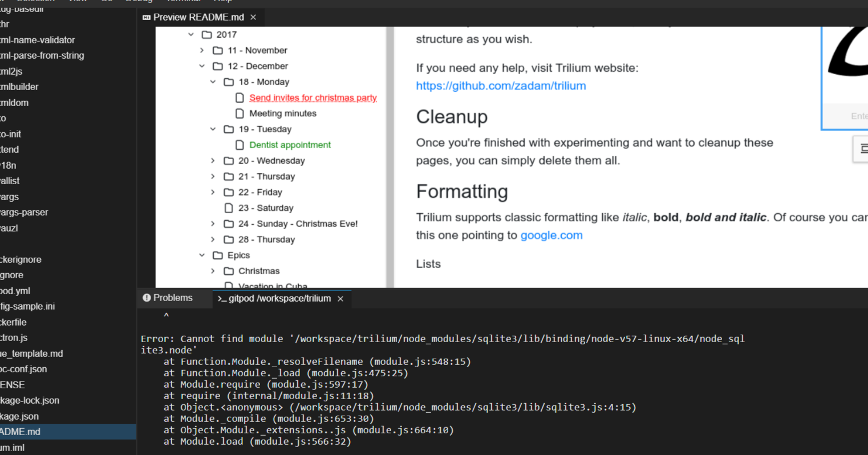Screen dimensions: 868x455
Task: Switch to the Problems tab
Action: [x=172, y=297]
